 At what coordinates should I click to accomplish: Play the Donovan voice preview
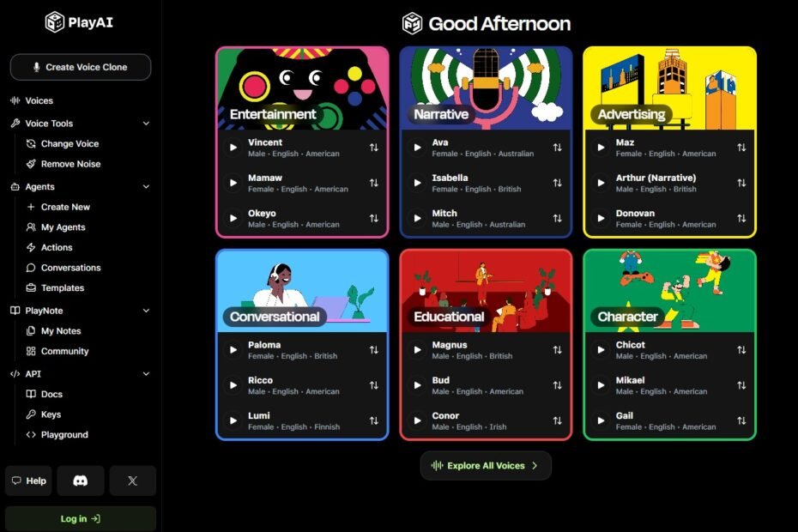pyautogui.click(x=601, y=219)
